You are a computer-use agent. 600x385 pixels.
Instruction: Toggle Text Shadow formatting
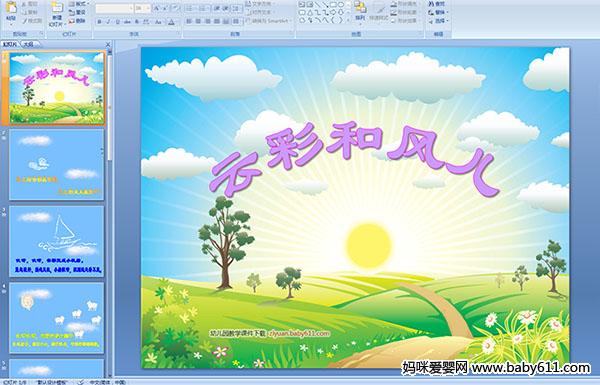137,22
